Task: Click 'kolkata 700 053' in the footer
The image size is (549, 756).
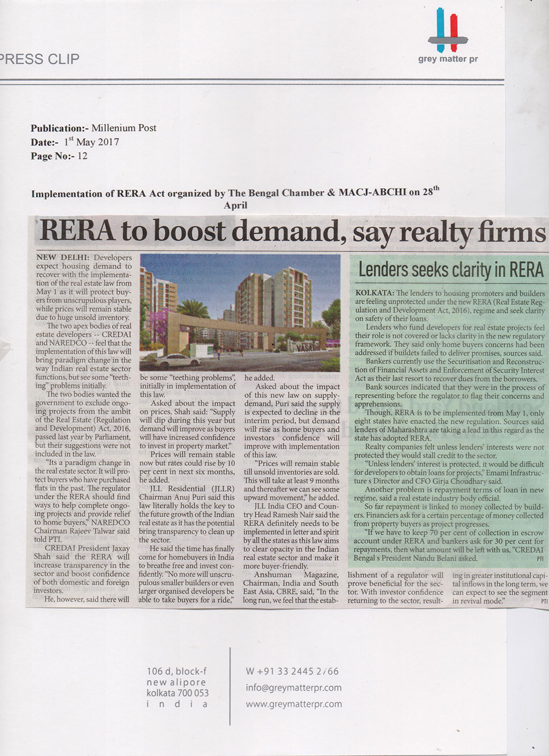Action: click(177, 693)
